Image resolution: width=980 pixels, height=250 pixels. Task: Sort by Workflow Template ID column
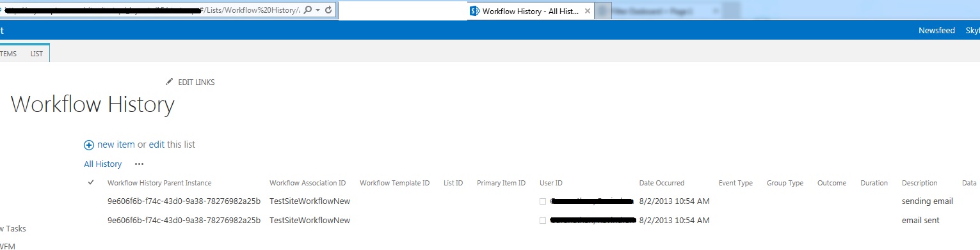coord(394,184)
